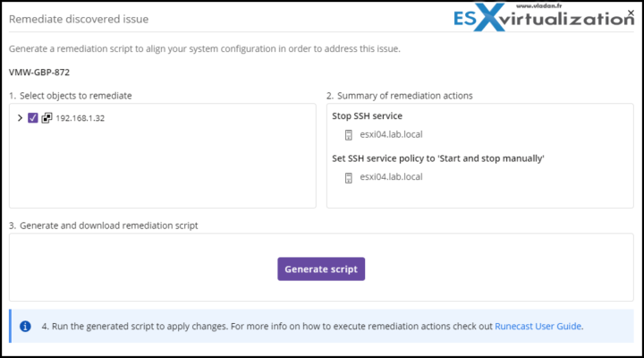Select esxi04.lab.local under Stop SSH service
Image resolution: width=644 pixels, height=358 pixels.
coord(391,134)
